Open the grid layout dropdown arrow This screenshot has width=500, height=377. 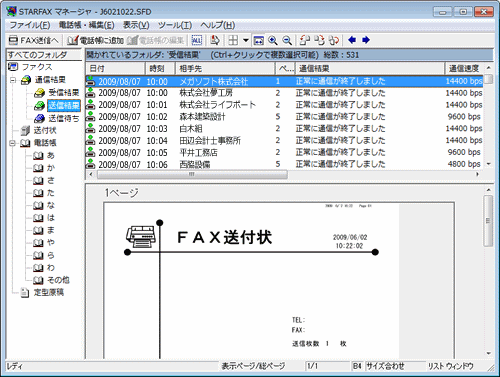(246, 41)
